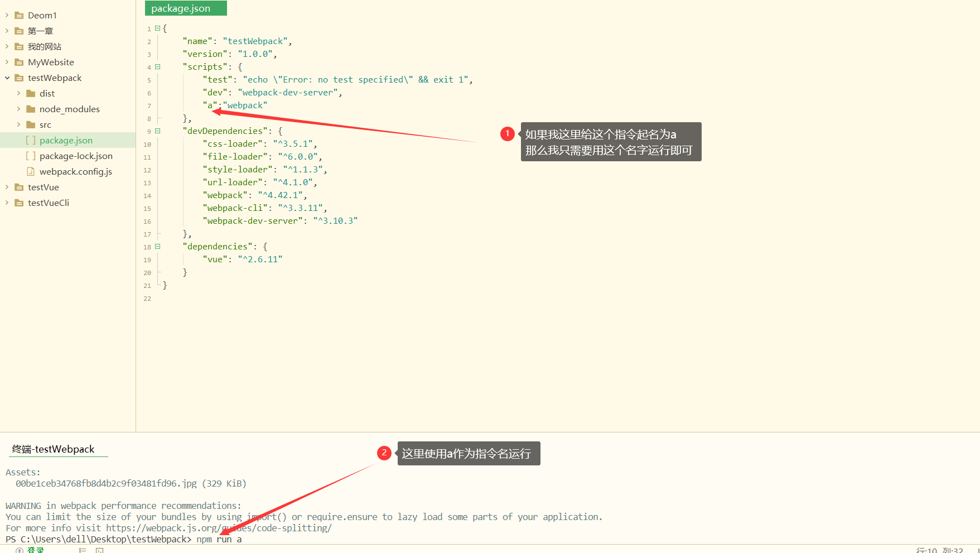Select the testVue project label
Screen dimensions: 980x553
[44, 187]
